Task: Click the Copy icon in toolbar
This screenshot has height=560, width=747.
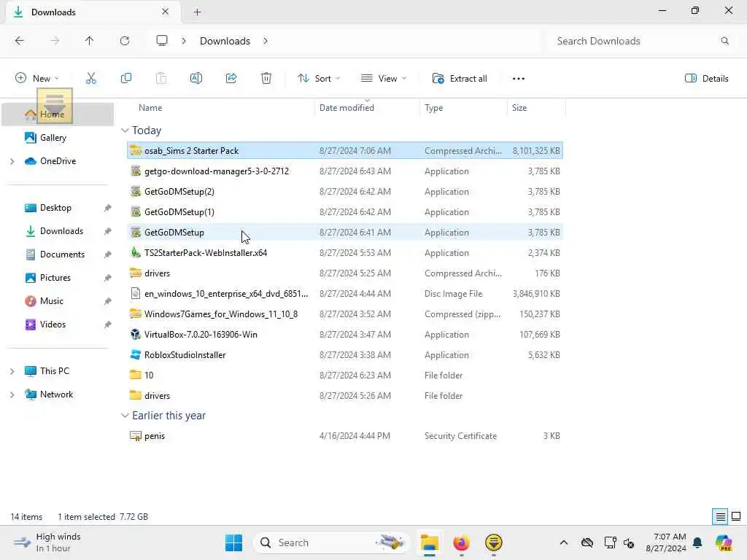Action: coord(126,79)
